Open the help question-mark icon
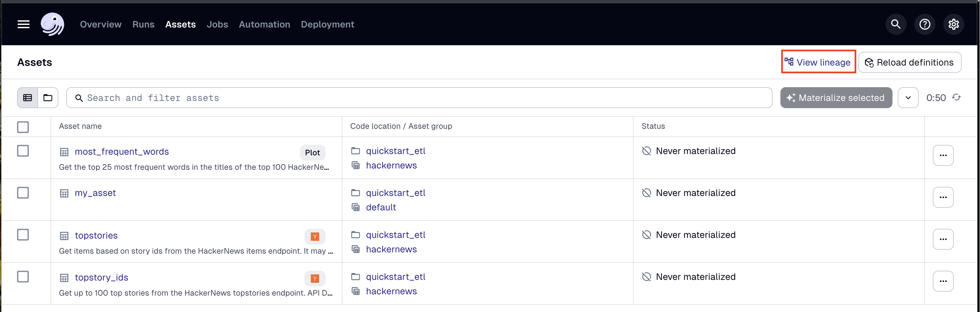 (x=925, y=24)
